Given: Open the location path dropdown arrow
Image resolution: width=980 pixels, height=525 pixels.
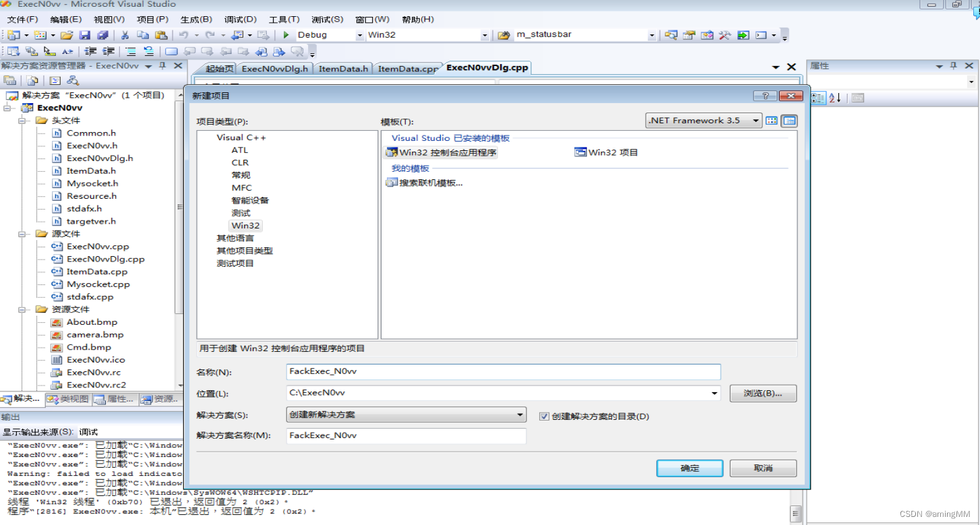Looking at the screenshot, I should coord(714,393).
